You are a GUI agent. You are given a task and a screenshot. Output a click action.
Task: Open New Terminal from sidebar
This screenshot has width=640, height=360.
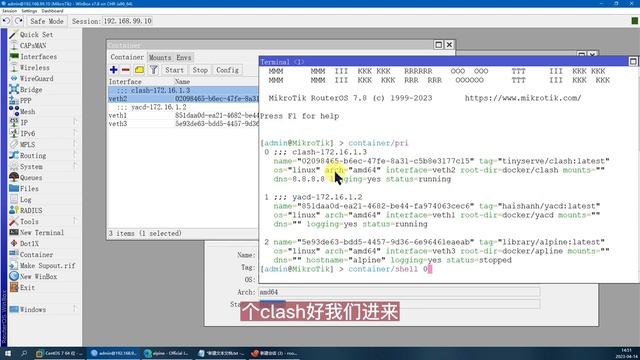point(42,233)
